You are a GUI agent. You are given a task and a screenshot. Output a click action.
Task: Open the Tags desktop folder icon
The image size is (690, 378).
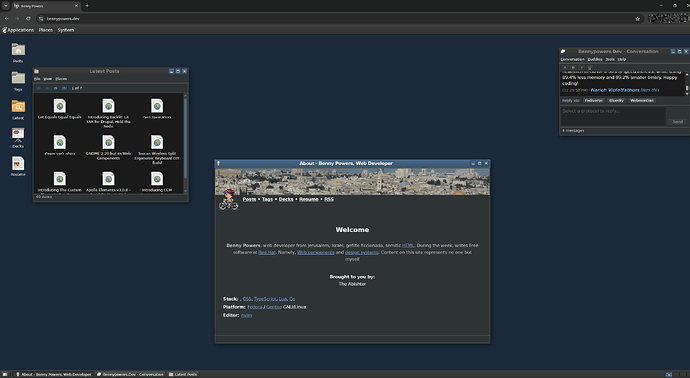18,78
